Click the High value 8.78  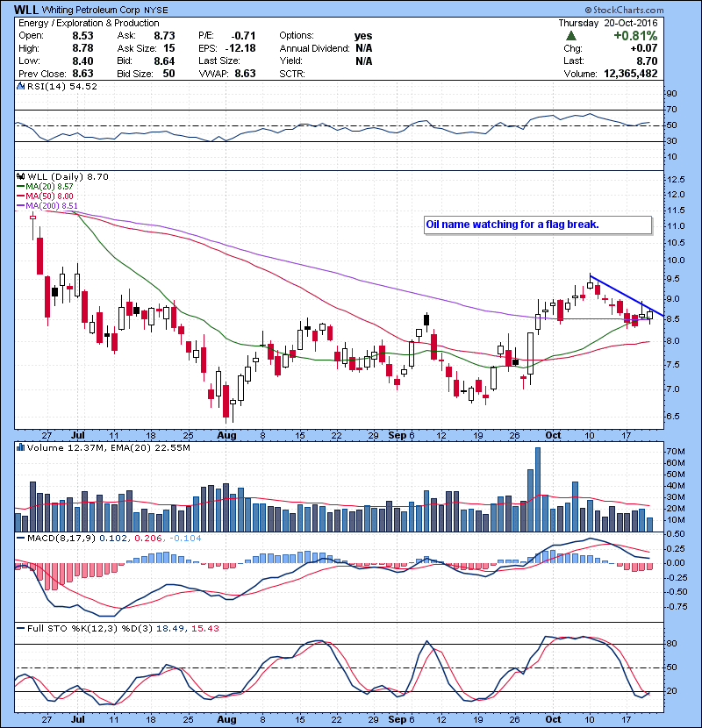pos(82,48)
